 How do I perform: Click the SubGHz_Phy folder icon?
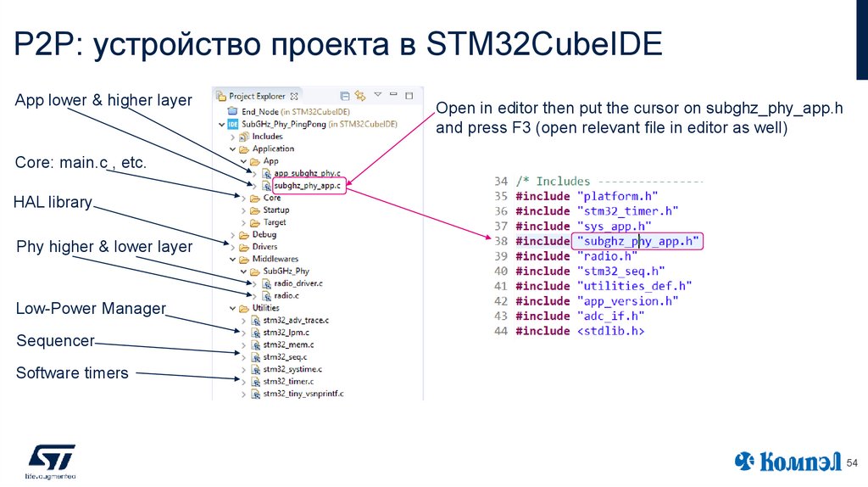[254, 271]
